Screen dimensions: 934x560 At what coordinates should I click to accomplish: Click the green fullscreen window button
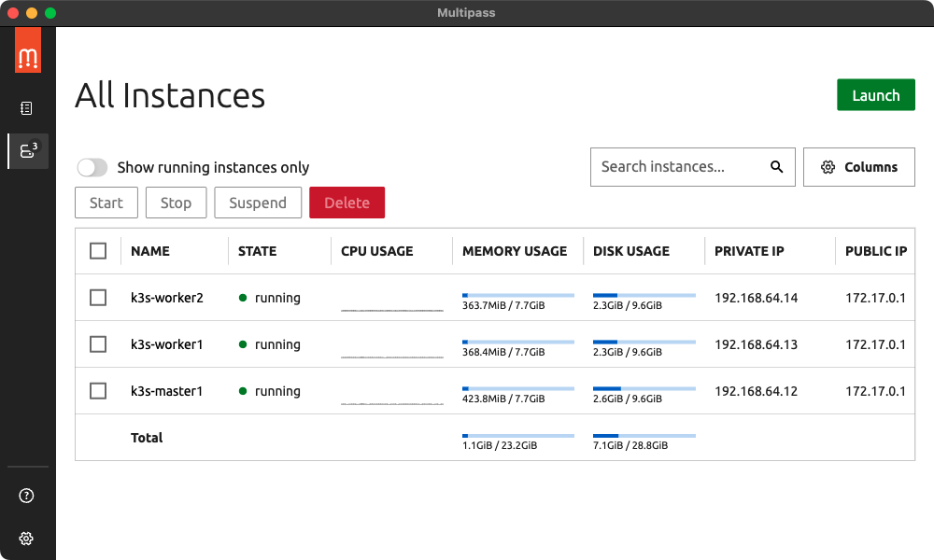click(x=50, y=13)
